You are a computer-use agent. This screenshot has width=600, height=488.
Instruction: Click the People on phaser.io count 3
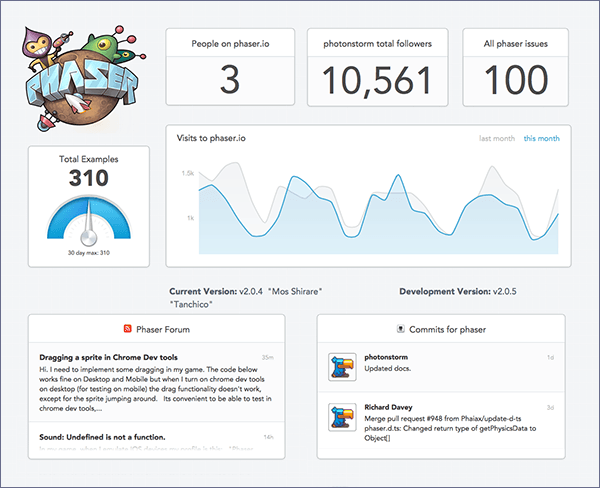click(x=230, y=80)
